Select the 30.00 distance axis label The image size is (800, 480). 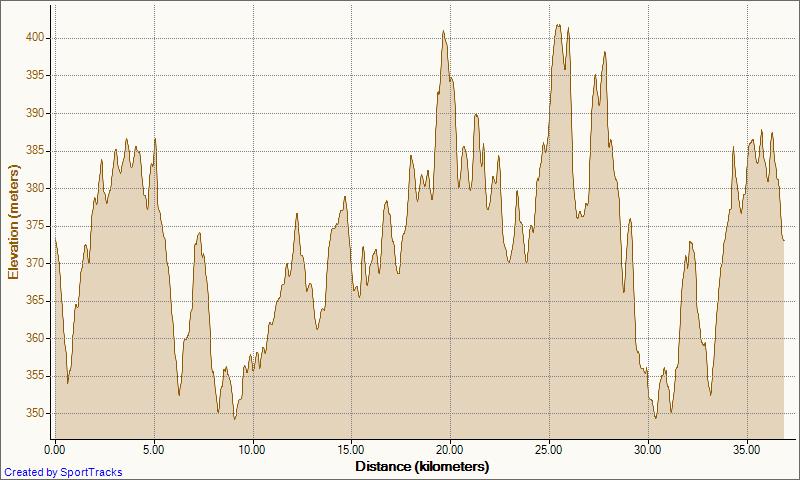[648, 450]
